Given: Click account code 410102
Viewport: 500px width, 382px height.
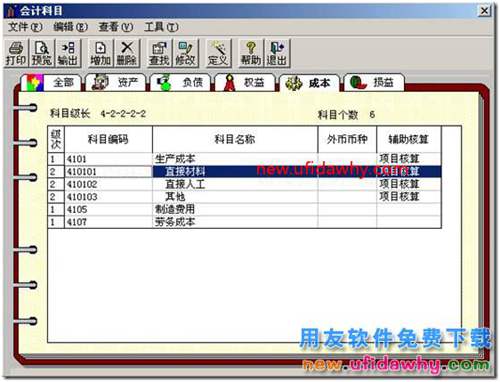Looking at the screenshot, I should [108, 184].
